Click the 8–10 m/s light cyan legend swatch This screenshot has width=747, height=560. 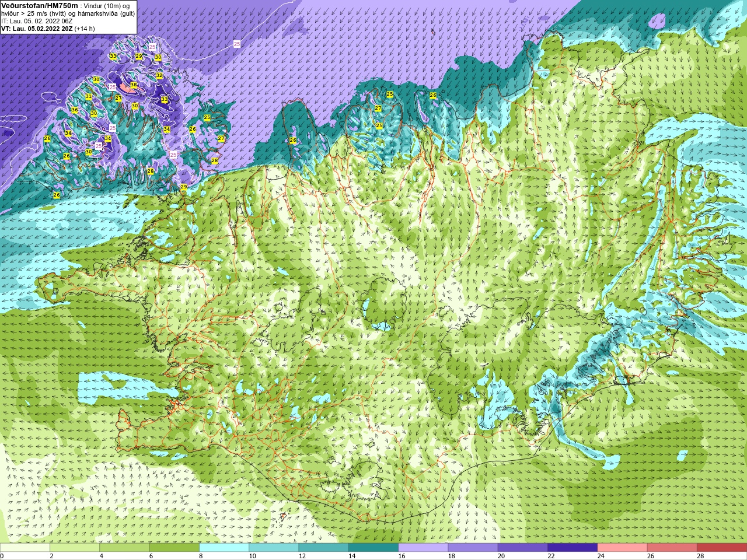(224, 548)
